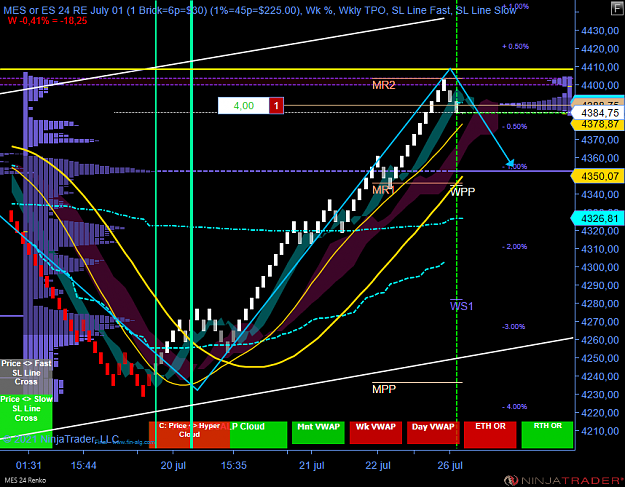Click the -3.00% weekly percent label
Image resolution: width=625 pixels, height=487 pixels.
tap(514, 327)
